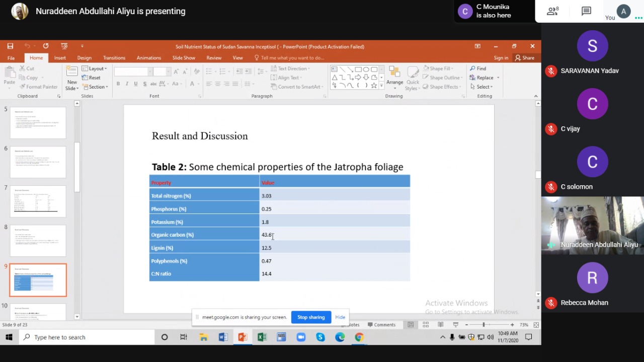Toggle Bold formatting

coord(118,84)
